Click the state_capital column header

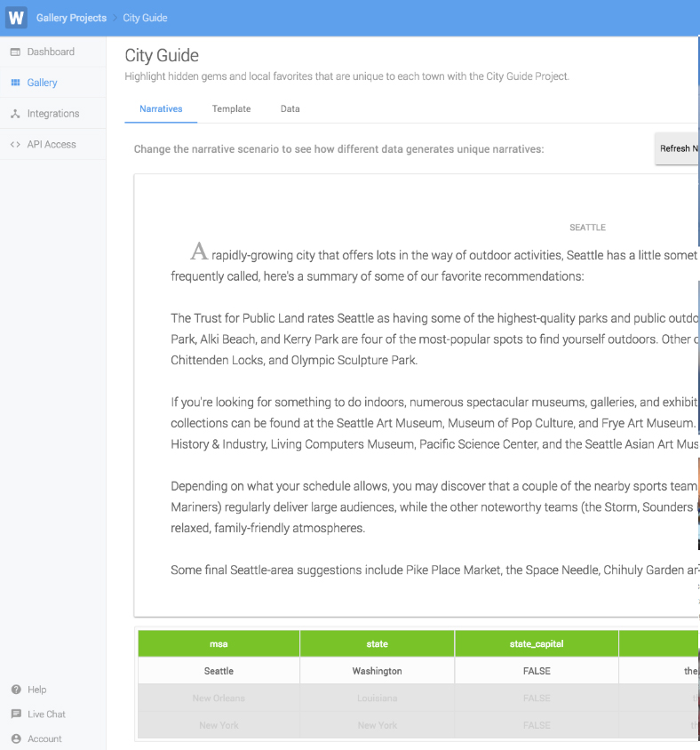click(536, 643)
